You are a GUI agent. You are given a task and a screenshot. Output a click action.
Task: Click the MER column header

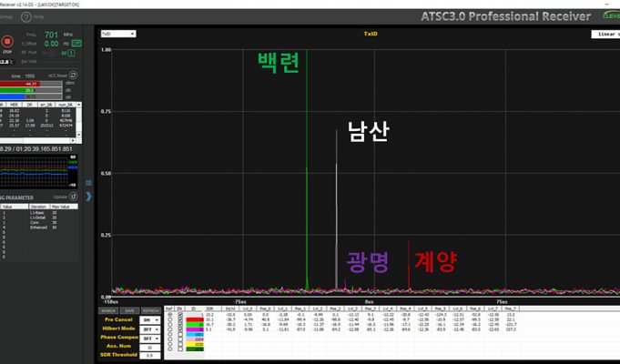coord(15,105)
